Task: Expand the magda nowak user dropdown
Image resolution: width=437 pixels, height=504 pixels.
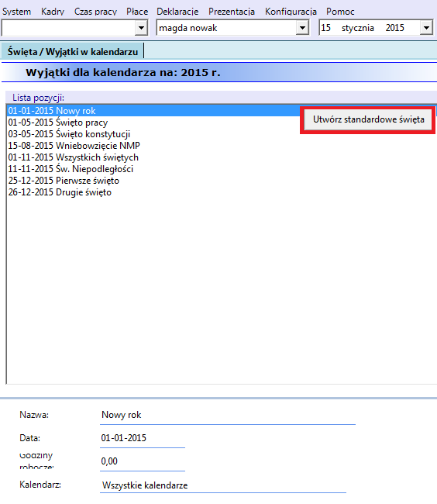Action: click(302, 28)
